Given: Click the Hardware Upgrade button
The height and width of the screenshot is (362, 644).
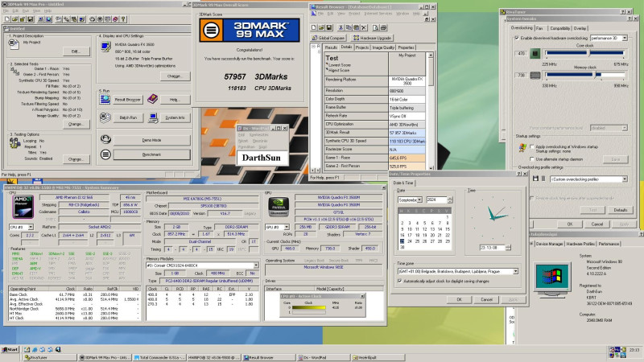Looking at the screenshot, I should 373,38.
